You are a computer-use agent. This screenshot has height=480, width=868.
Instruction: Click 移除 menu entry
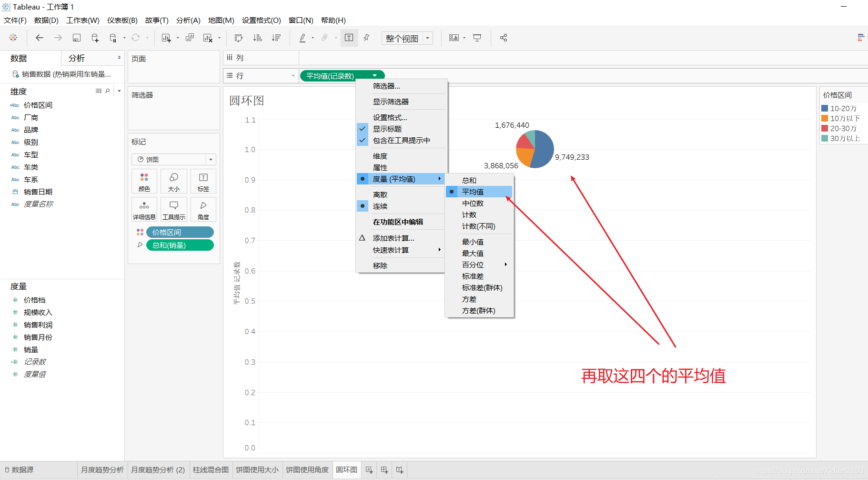point(400,266)
